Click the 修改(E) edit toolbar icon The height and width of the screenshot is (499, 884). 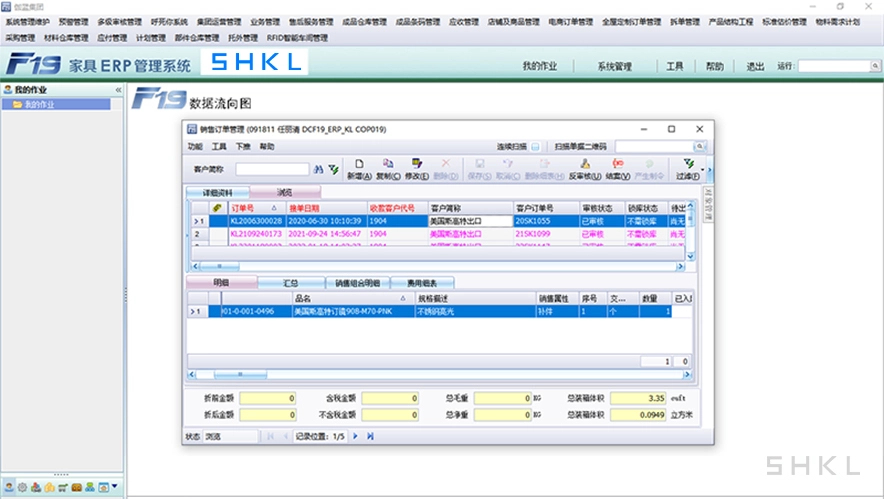[417, 169]
